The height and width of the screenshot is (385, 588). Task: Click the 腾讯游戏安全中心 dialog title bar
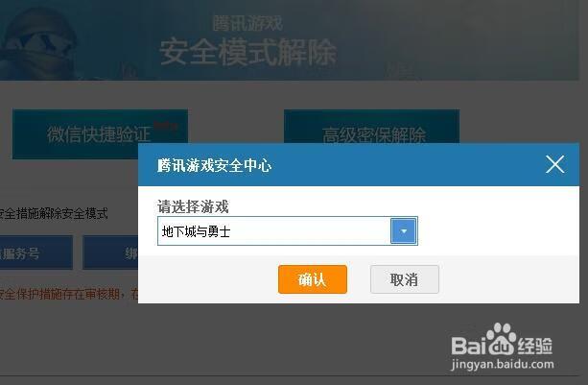[x=359, y=165]
